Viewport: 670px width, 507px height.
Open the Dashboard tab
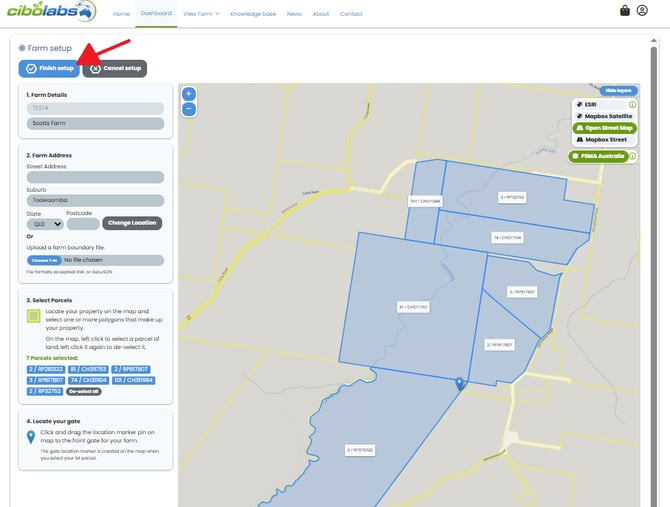coord(156,14)
